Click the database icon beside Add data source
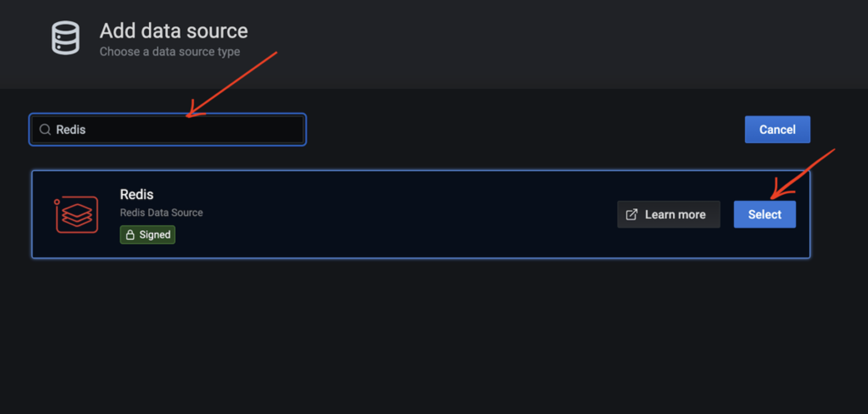Viewport: 868px width, 414px height. click(x=66, y=38)
